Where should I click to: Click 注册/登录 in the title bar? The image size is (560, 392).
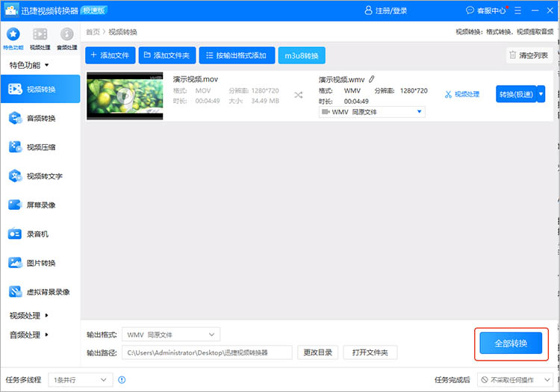point(386,10)
